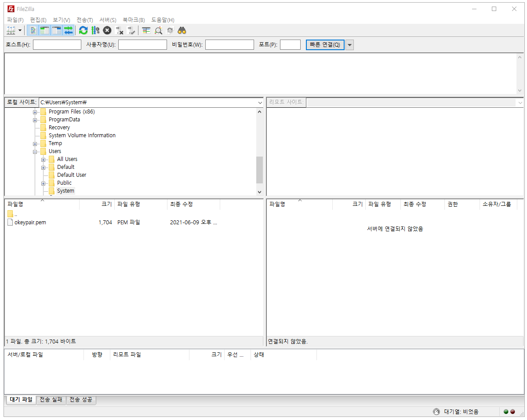Expand the Temp folder
This screenshot has width=527, height=420.
[35, 144]
